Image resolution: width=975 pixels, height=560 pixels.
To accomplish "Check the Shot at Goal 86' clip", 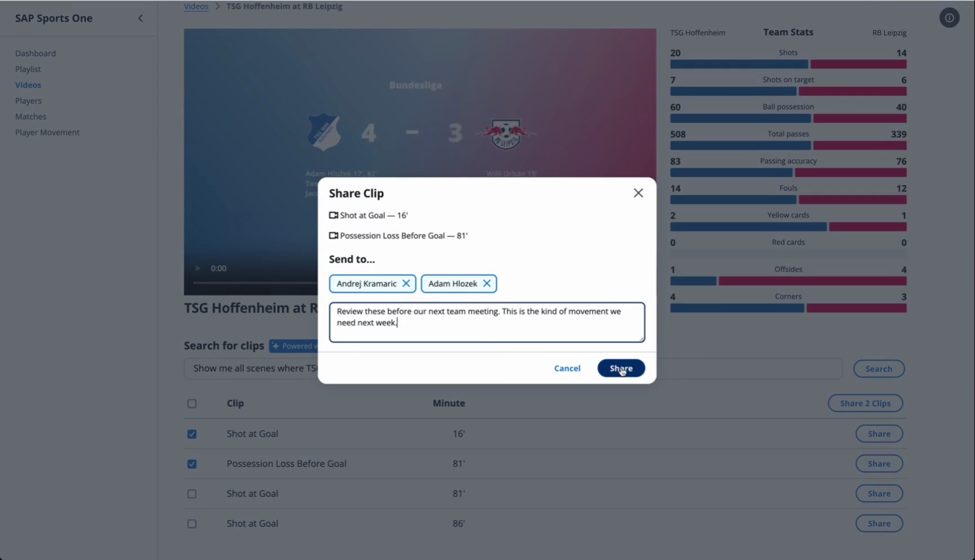I will point(192,523).
